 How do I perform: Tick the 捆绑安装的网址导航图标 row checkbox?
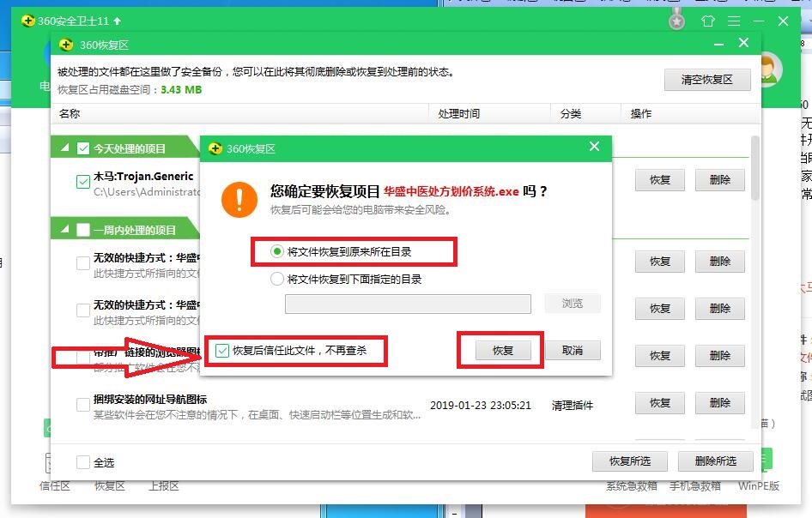click(x=83, y=404)
